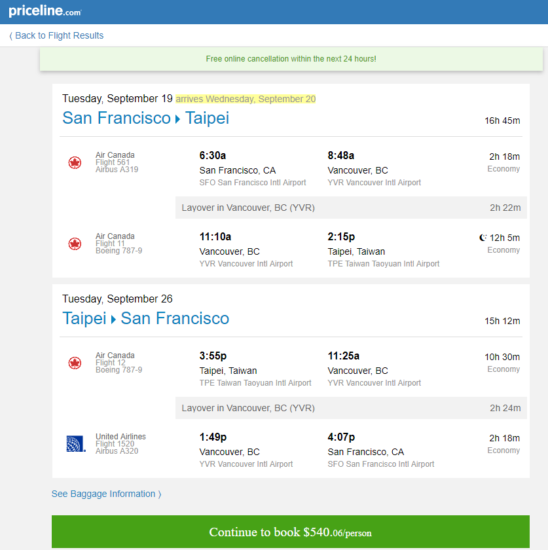Viewport: 548px width, 550px height.
Task: Click the arrow between Taipei and San Francisco
Action: tap(113, 320)
